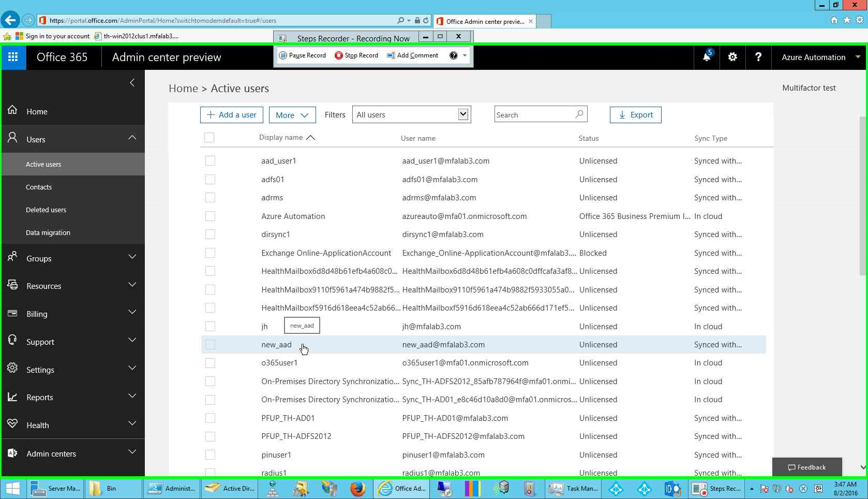This screenshot has height=499, width=868.
Task: Open user radius1 from the list
Action: (x=274, y=473)
